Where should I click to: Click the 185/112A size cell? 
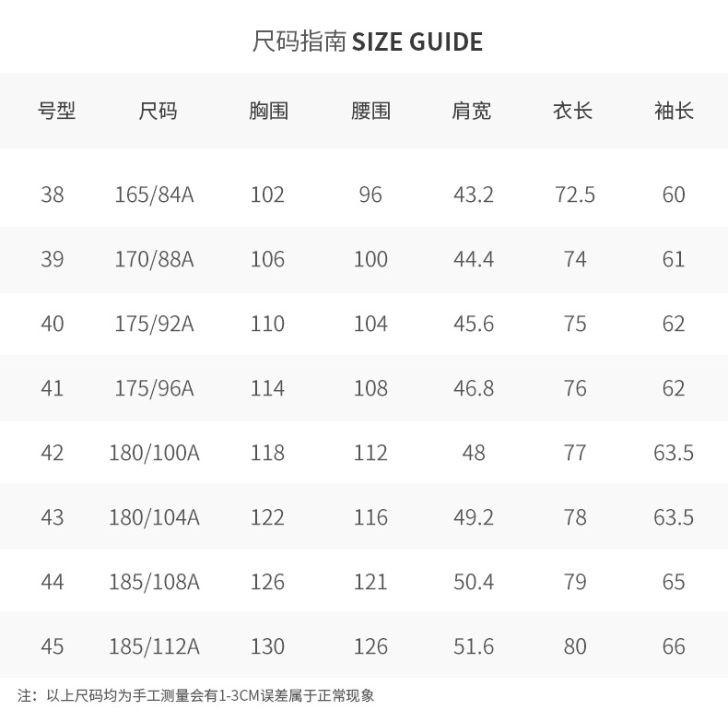(154, 646)
